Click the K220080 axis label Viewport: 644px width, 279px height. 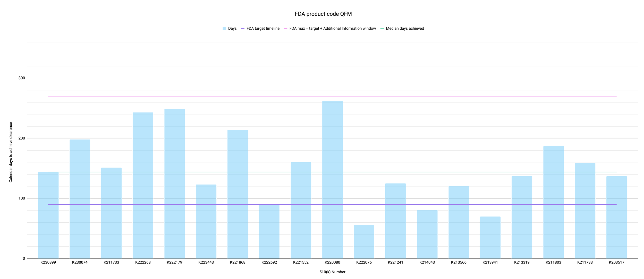tap(332, 263)
